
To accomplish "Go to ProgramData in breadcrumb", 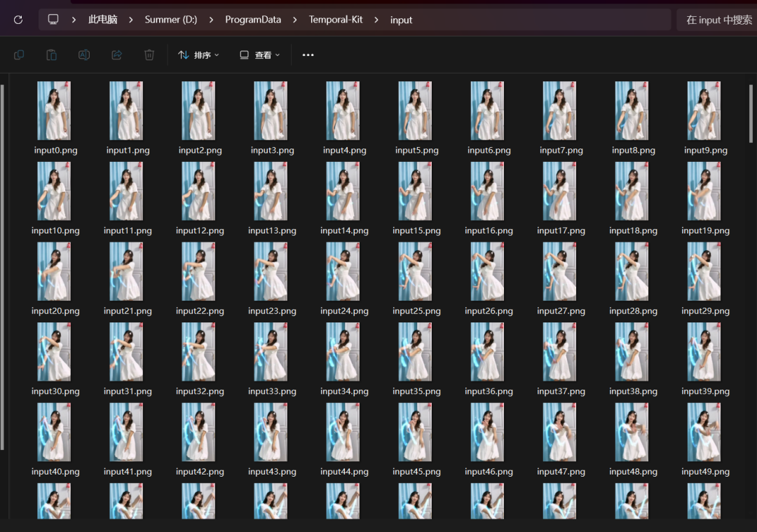I will click(x=253, y=20).
